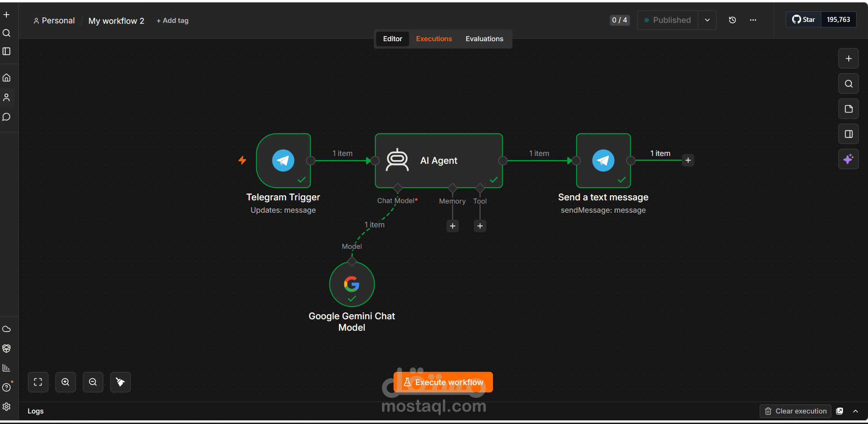Open Settings gear in sidebar

(6, 407)
